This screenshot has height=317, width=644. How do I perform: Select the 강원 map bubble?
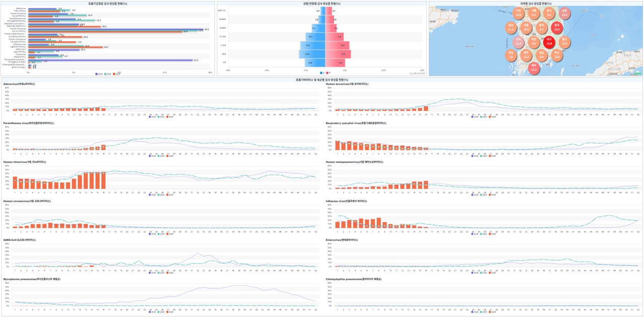[564, 13]
